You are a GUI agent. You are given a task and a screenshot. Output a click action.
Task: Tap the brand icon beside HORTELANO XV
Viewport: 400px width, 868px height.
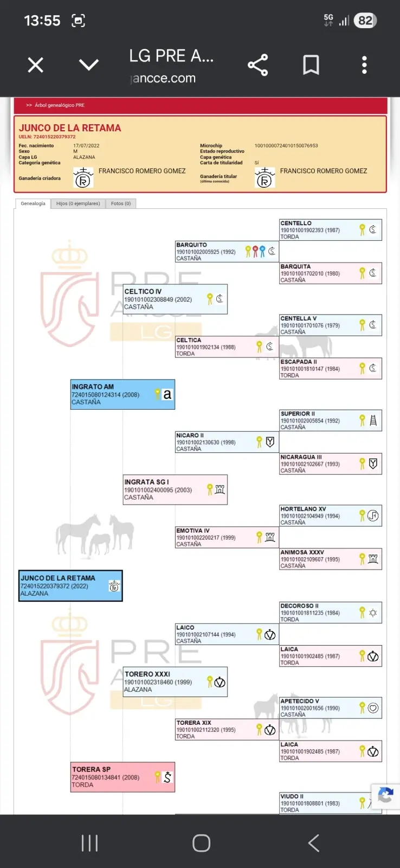[x=373, y=515]
